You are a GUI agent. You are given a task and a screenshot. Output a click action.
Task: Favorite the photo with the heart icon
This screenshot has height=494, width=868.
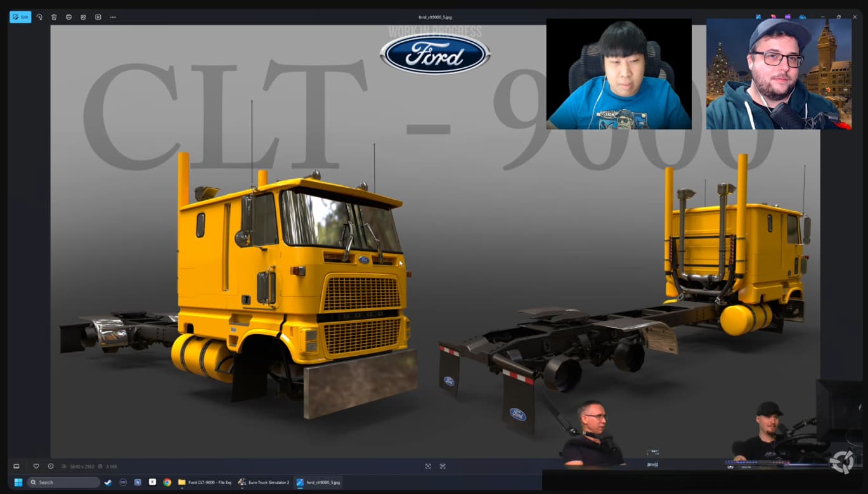(x=36, y=466)
